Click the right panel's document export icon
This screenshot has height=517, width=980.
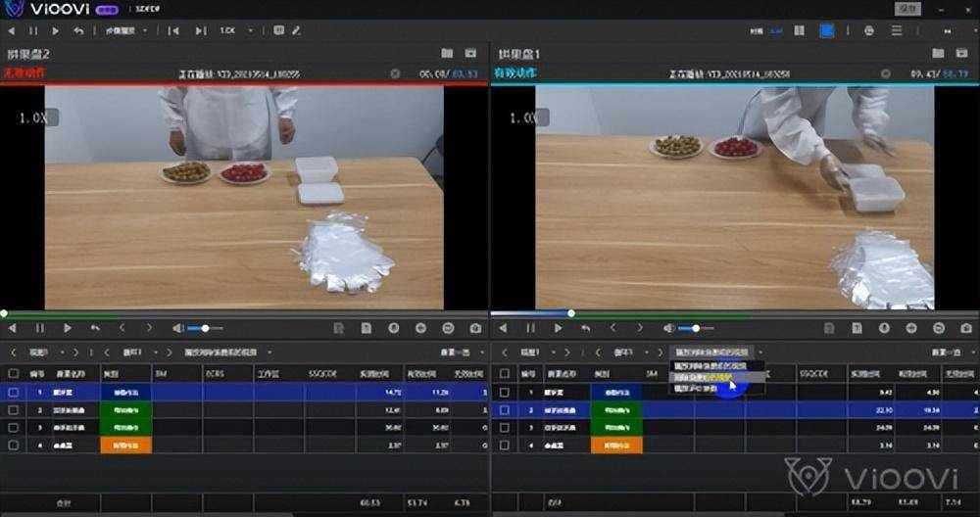click(x=857, y=328)
